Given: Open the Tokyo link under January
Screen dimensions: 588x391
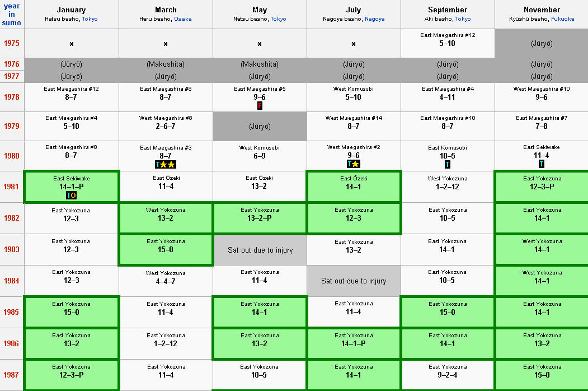Looking at the screenshot, I should click(x=90, y=19).
